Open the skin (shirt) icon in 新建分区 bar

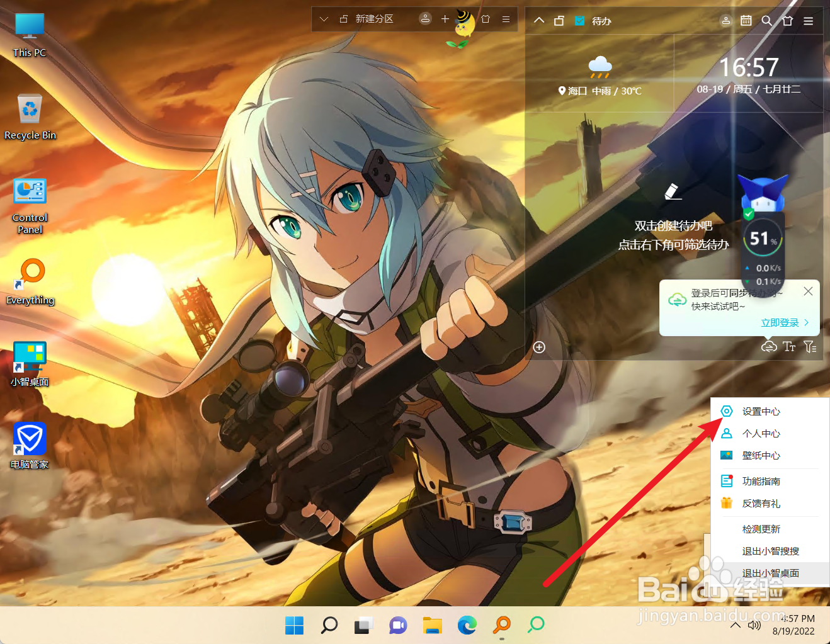(x=486, y=19)
